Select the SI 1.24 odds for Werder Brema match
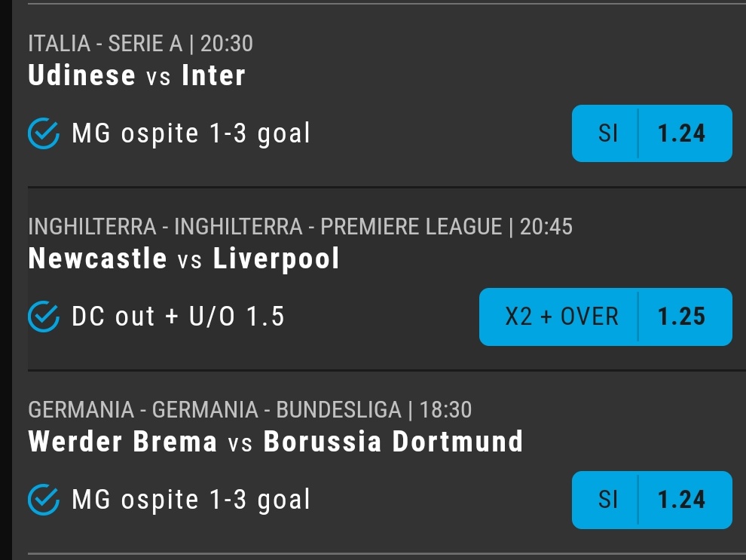Viewport: 746px width, 560px height. click(x=652, y=500)
